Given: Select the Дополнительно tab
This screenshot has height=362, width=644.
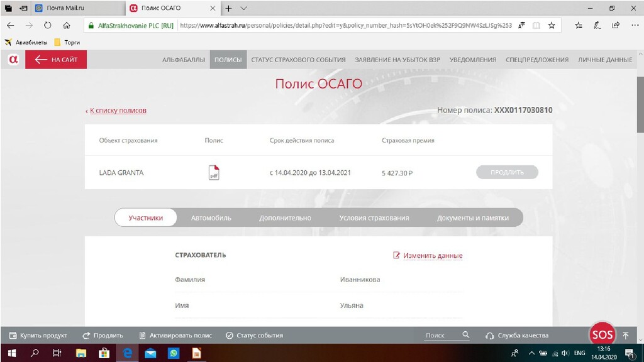Looking at the screenshot, I should [285, 217].
